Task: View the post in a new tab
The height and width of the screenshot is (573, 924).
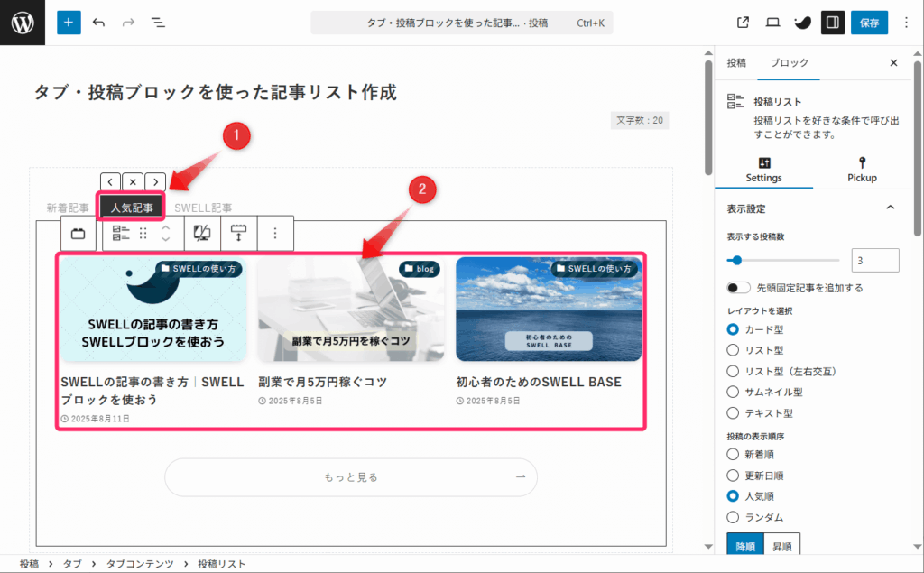Action: click(744, 23)
